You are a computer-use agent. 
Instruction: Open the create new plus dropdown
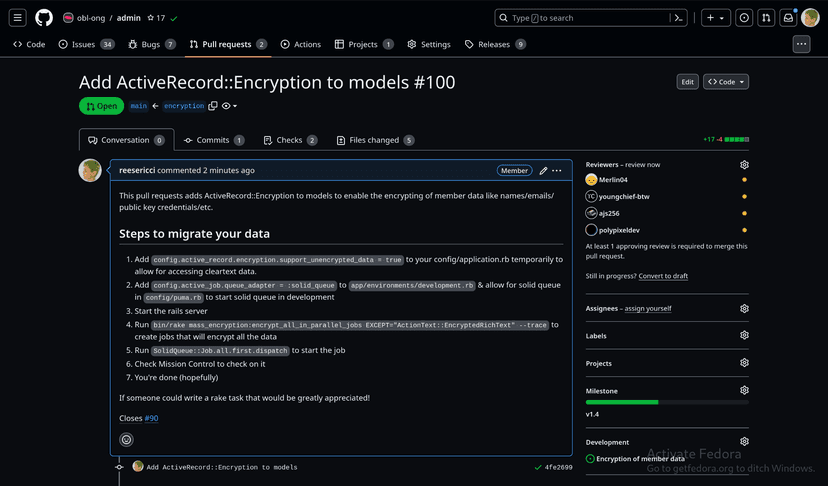click(x=715, y=18)
